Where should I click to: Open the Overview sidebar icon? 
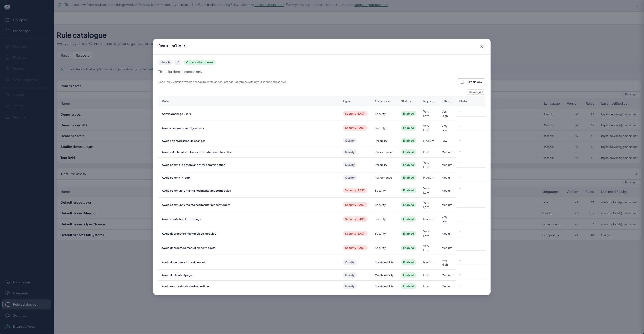coord(8,46)
